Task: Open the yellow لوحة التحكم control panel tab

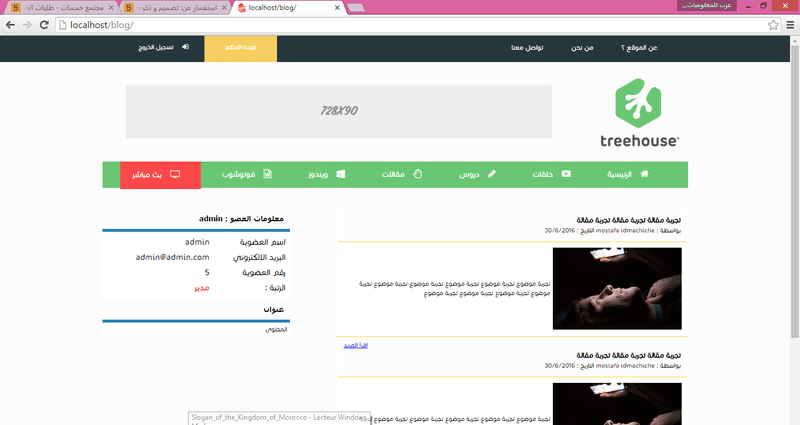Action: click(x=241, y=48)
